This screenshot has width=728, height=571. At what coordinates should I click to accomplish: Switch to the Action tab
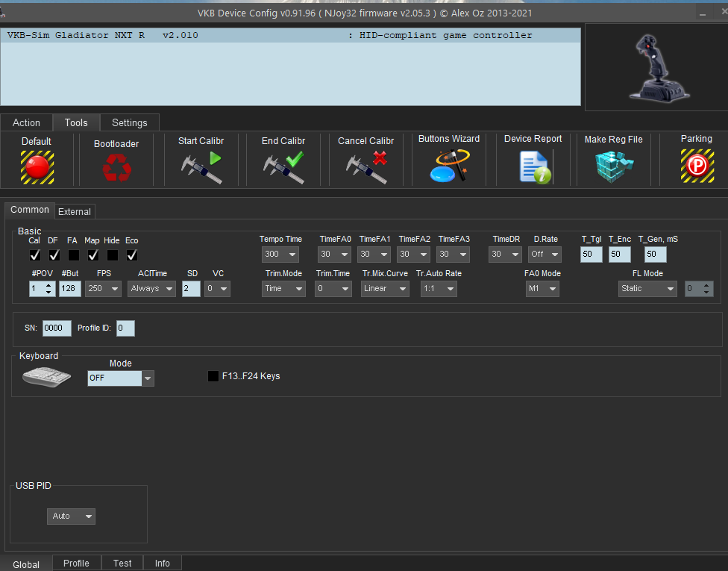click(26, 122)
